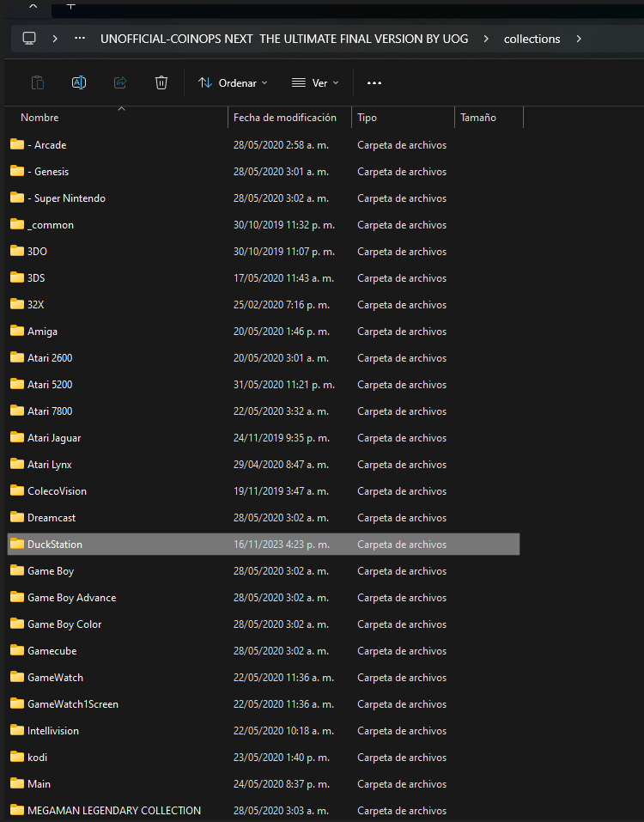This screenshot has height=822, width=644.
Task: Click the Delete trash icon
Action: click(161, 82)
